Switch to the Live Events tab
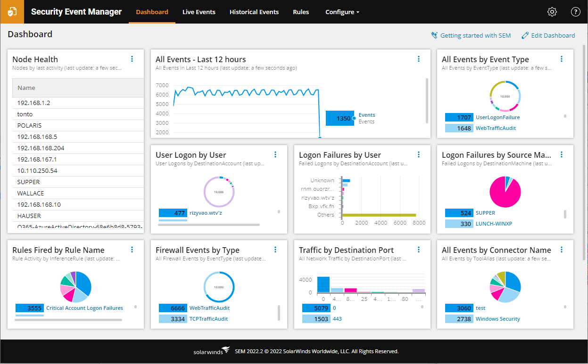Viewport: 588px width, 364px height. pyautogui.click(x=199, y=12)
